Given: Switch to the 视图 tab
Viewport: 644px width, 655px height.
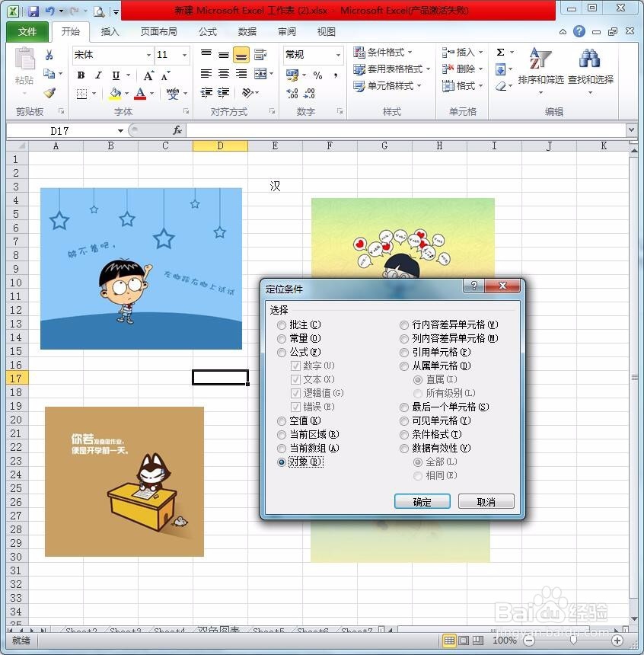Looking at the screenshot, I should [x=326, y=32].
